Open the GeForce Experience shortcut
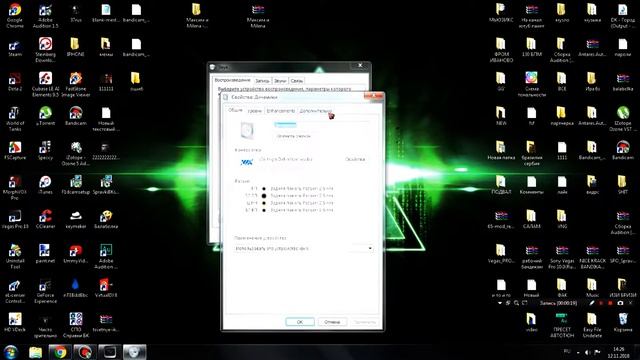The height and width of the screenshot is (360, 640). coord(45,291)
